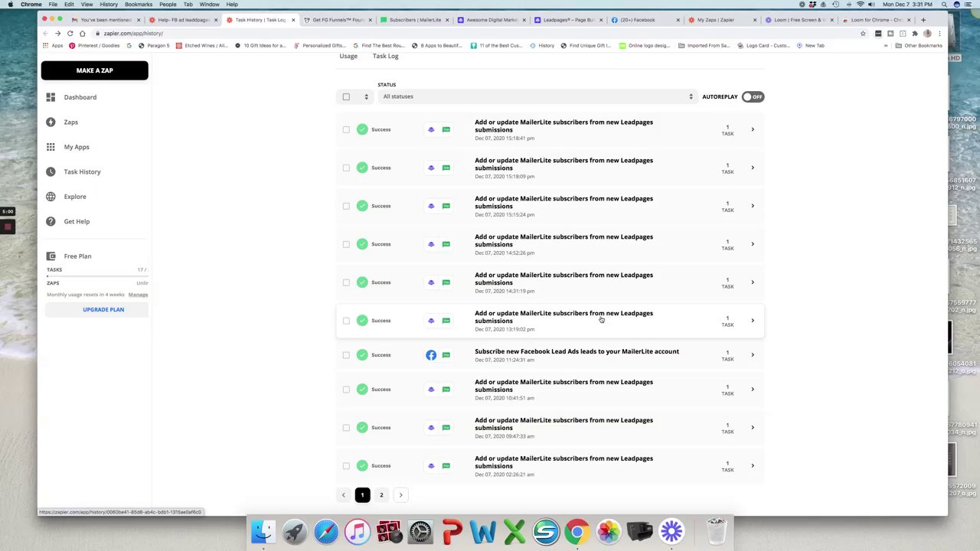Click the UPGRADE PLAN link

pyautogui.click(x=103, y=310)
